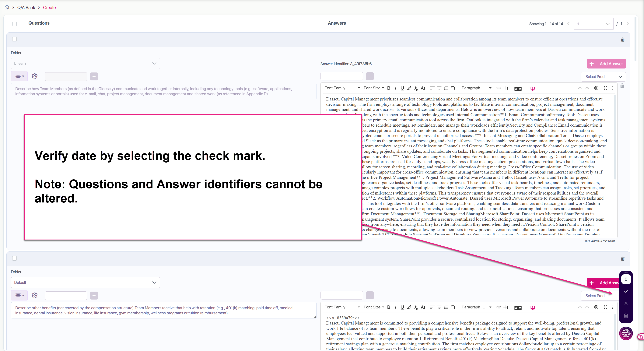
Task: Go to next page with the right chevron
Action: point(628,24)
